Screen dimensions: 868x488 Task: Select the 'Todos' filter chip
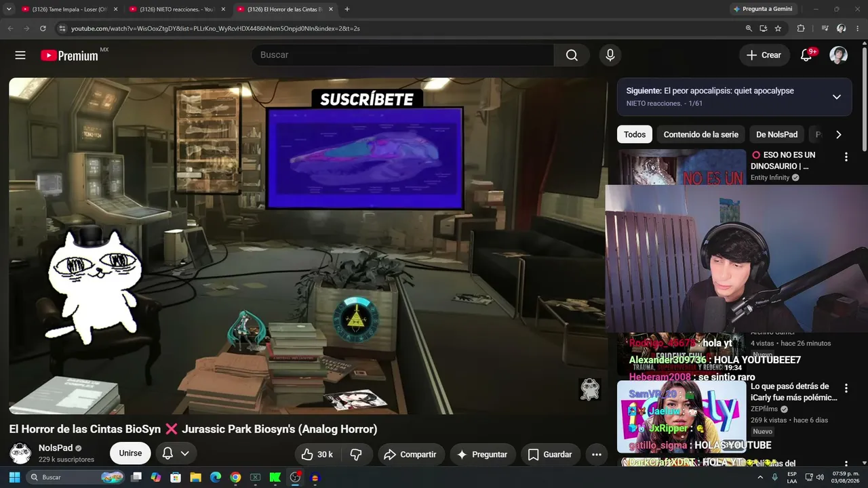pyautogui.click(x=635, y=134)
